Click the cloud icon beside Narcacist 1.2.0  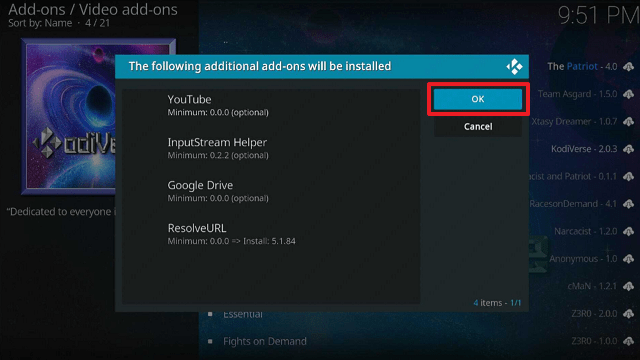pos(629,231)
